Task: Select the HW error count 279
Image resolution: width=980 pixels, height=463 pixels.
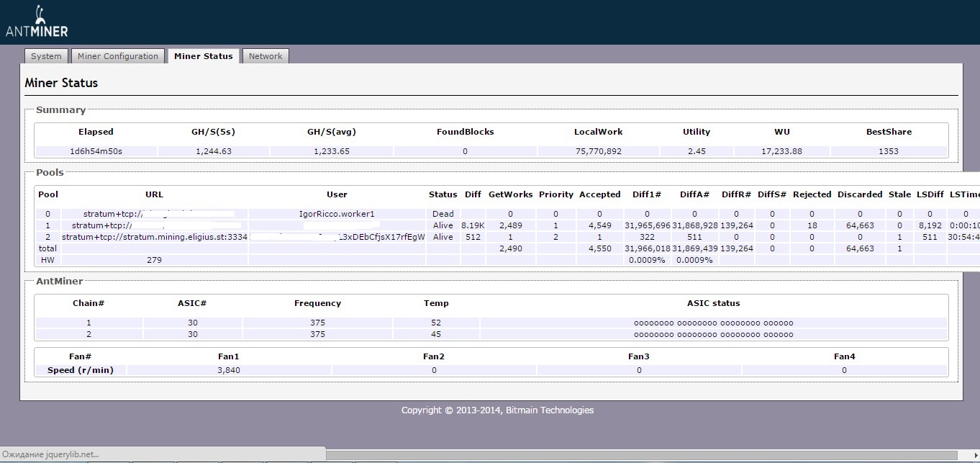Action: (154, 260)
